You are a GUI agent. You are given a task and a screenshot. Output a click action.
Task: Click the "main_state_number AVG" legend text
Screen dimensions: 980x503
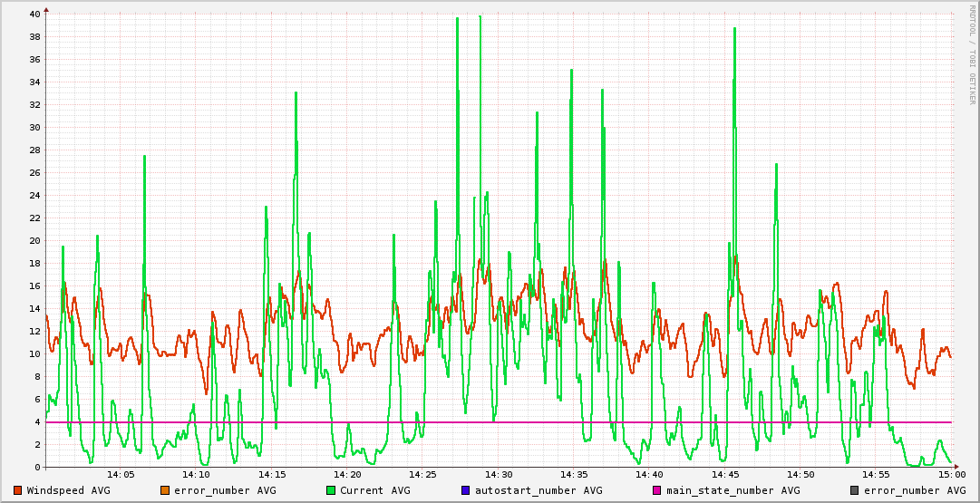pos(733,490)
